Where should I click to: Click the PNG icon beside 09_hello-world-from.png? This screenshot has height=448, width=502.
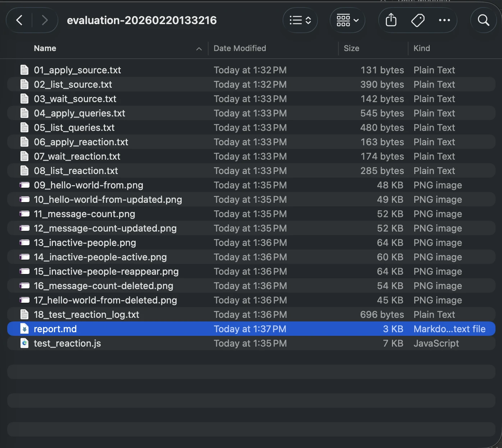[x=24, y=185]
